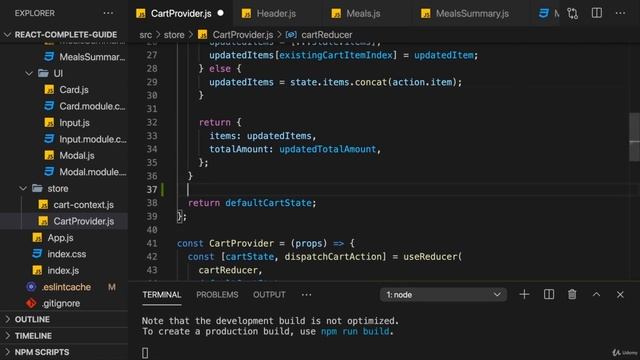Click CSS icon beside Modal.module.css
640x360 pixels.
coord(49,172)
